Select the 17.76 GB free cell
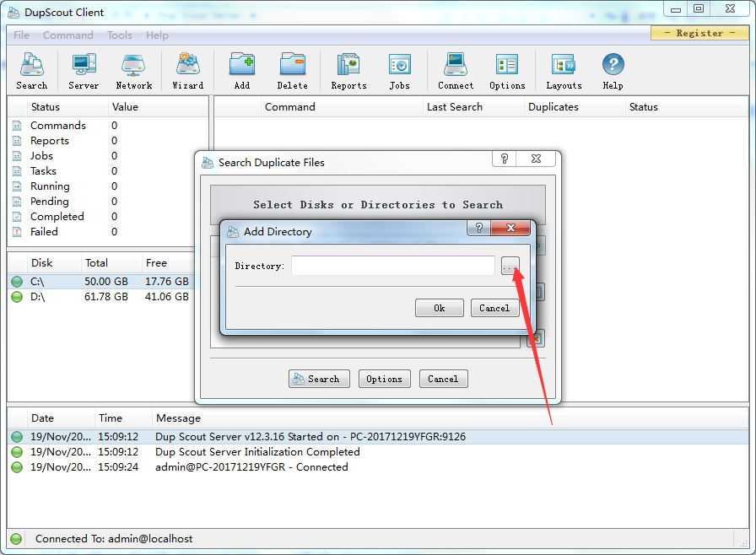Viewport: 756px width, 555px height. pos(167,282)
